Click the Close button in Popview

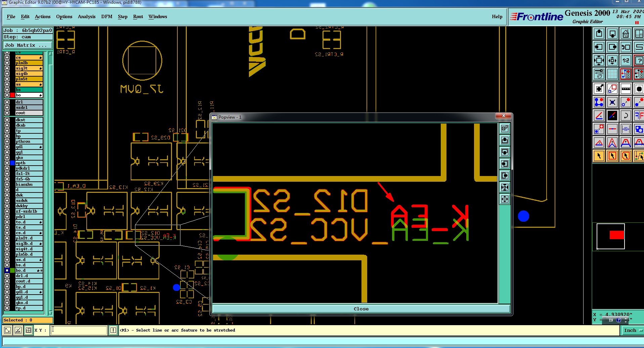pos(361,309)
